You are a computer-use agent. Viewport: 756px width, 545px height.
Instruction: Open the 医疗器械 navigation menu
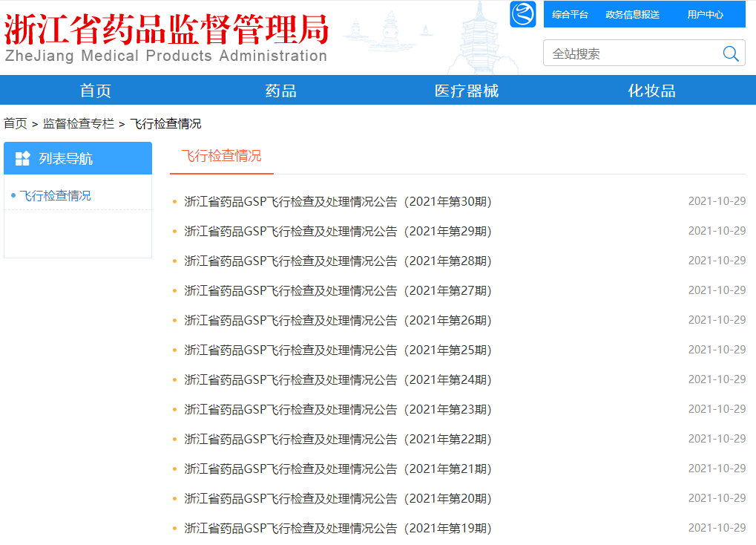tap(467, 91)
